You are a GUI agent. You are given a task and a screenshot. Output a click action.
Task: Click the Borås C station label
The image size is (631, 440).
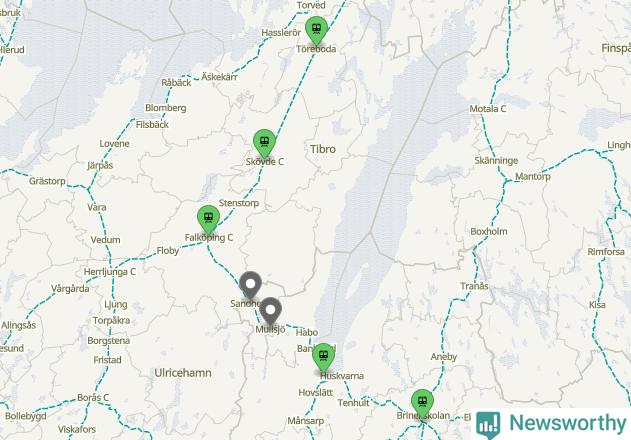click(x=93, y=397)
